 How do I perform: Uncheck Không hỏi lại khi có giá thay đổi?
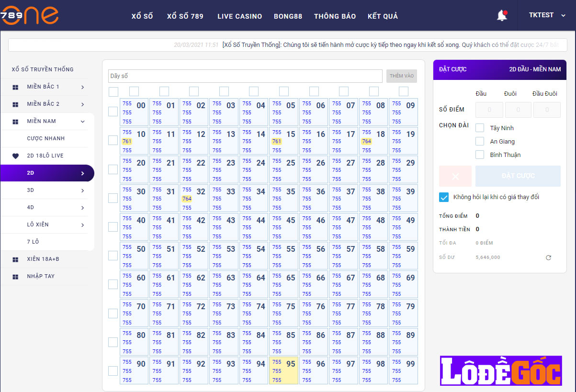point(444,197)
